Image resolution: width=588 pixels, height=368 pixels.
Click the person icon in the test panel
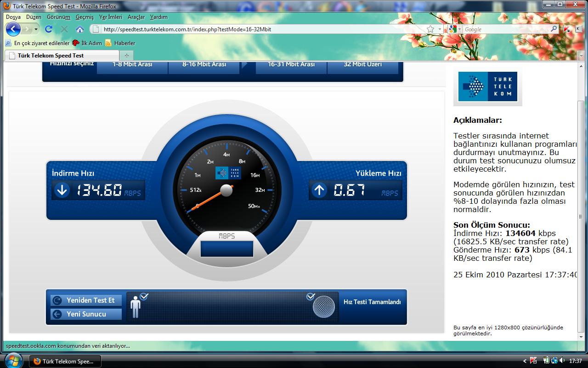coord(135,307)
